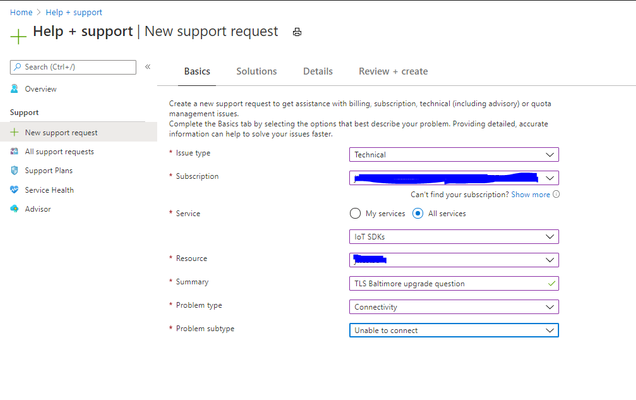Click the Support Plans shield icon
The image size is (636, 400).
pyautogui.click(x=15, y=170)
